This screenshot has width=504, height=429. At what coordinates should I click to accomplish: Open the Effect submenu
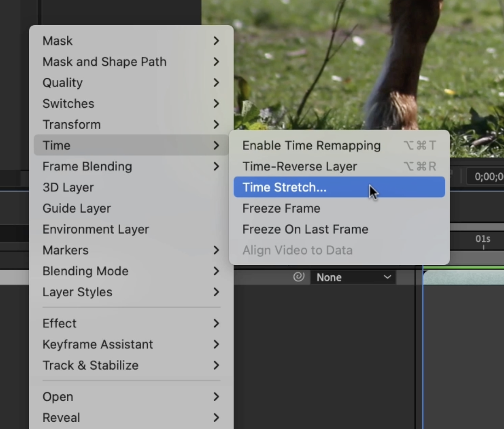(131, 324)
